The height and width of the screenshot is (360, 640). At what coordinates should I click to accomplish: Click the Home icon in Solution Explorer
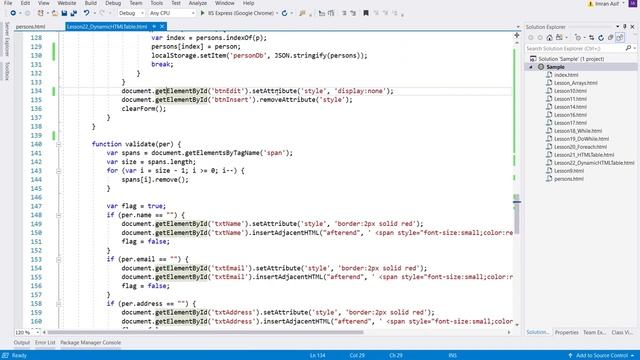pyautogui.click(x=549, y=38)
